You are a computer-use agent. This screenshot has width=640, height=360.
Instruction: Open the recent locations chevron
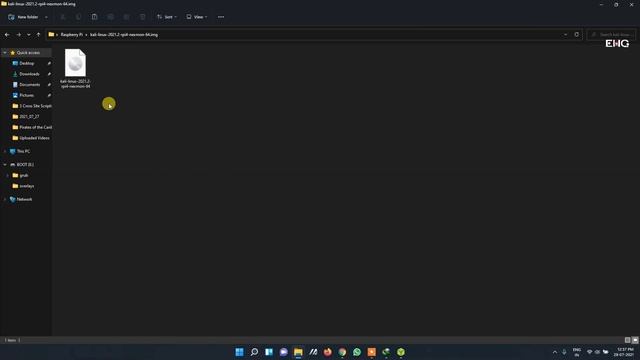click(29, 35)
